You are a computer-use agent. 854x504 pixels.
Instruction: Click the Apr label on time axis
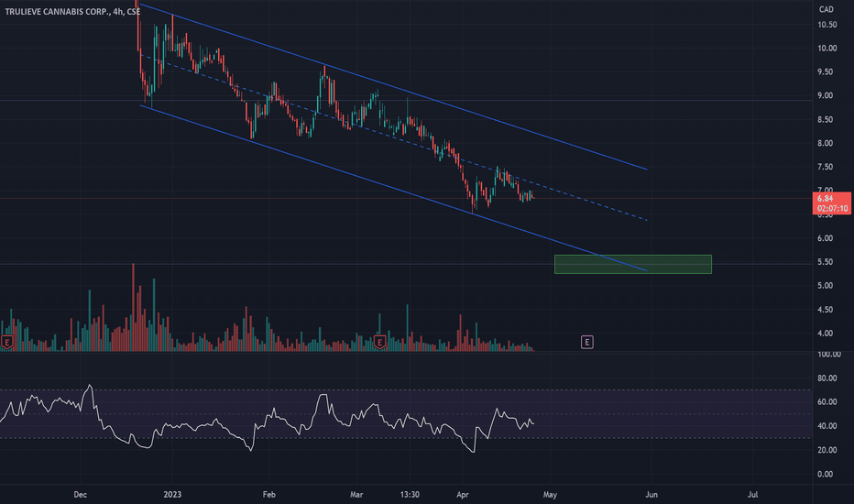pos(463,495)
